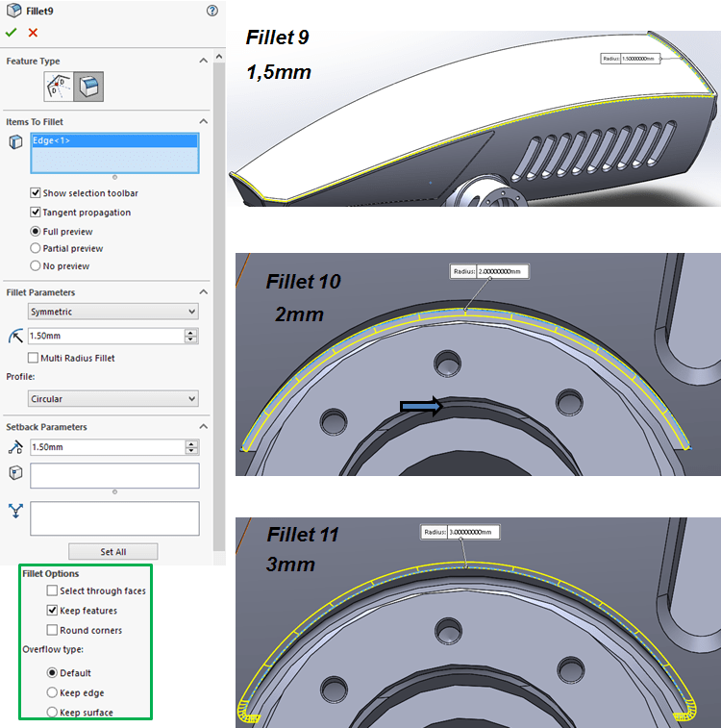The height and width of the screenshot is (728, 721).
Task: Uncheck Tangent propagation
Action: pos(36,213)
